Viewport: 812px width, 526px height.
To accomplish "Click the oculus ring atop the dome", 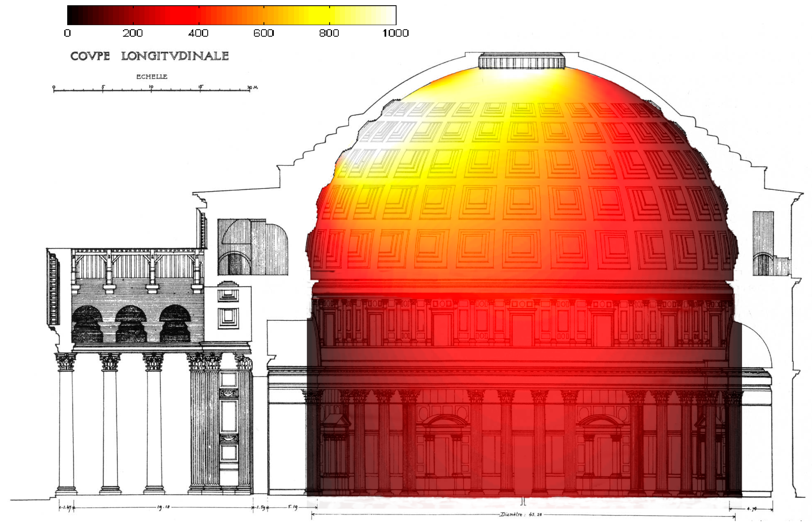I will (x=522, y=61).
